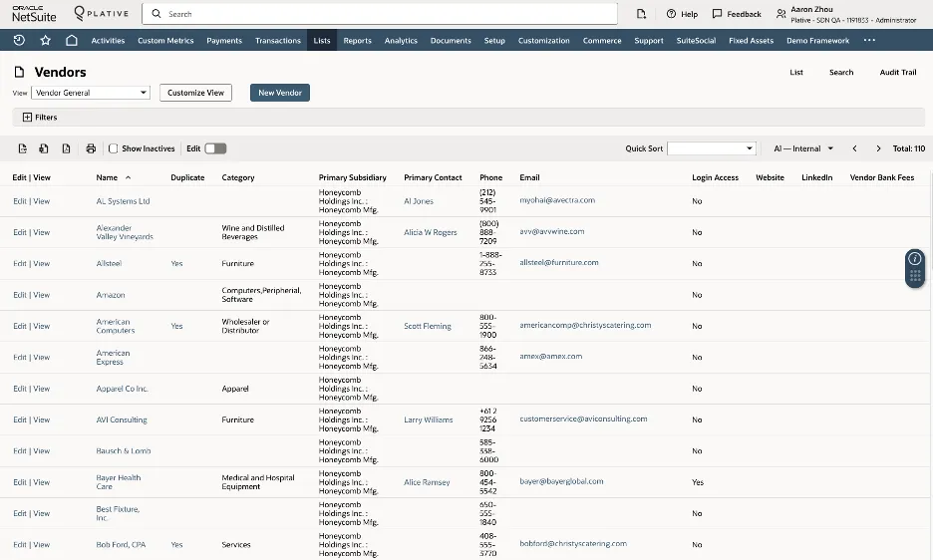The image size is (933, 560).
Task: Open the Fixed Assets menu
Action: tap(751, 41)
